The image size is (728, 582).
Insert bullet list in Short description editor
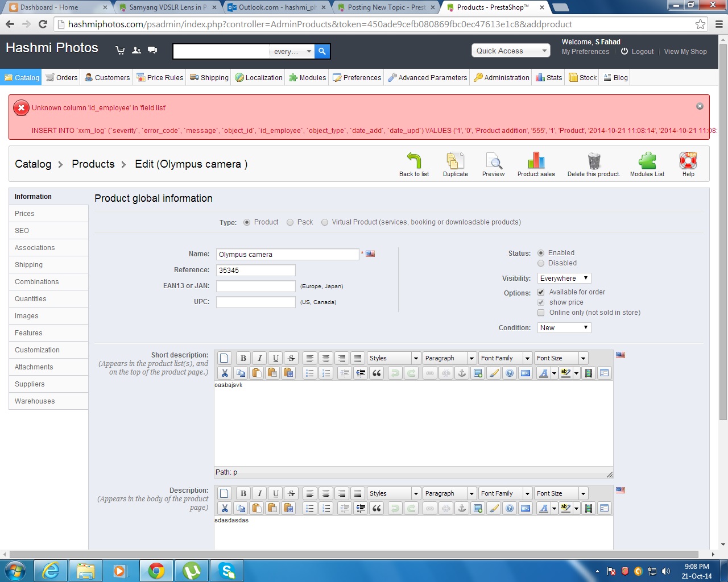click(309, 373)
